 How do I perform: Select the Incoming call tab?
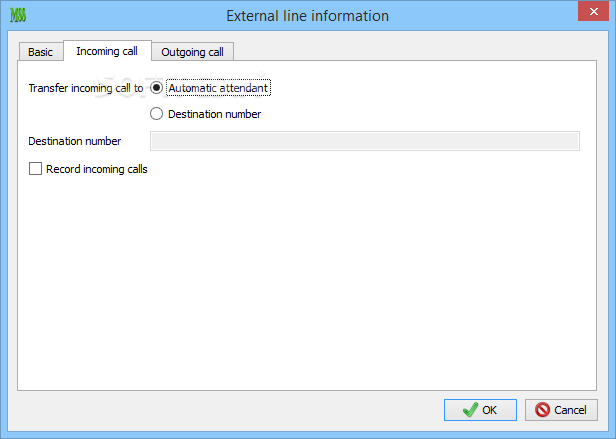pyautogui.click(x=107, y=51)
